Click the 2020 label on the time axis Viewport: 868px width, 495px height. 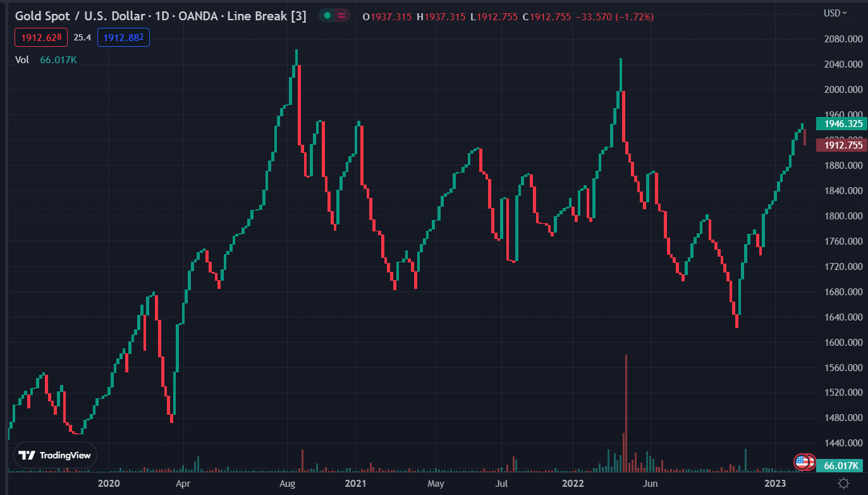tap(109, 483)
